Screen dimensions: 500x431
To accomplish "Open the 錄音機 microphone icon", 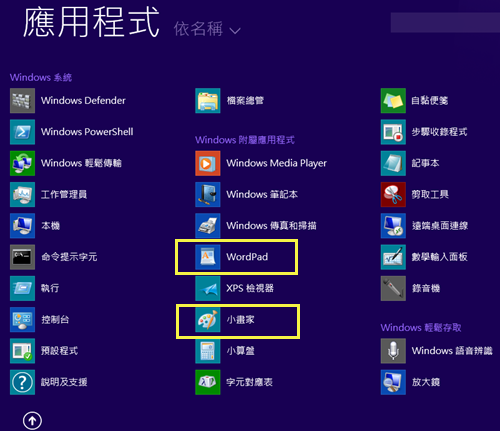I will pos(393,288).
